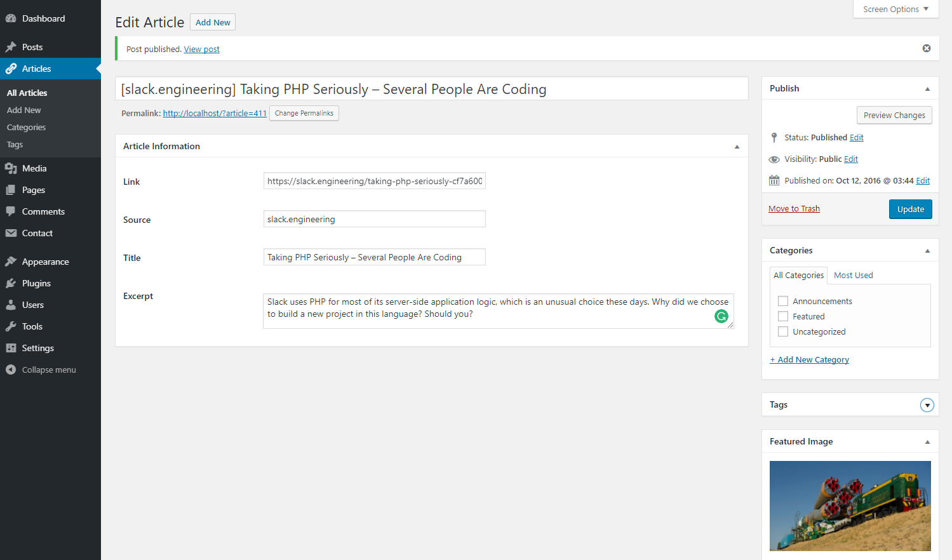Open Media via its sidebar icon

11,168
